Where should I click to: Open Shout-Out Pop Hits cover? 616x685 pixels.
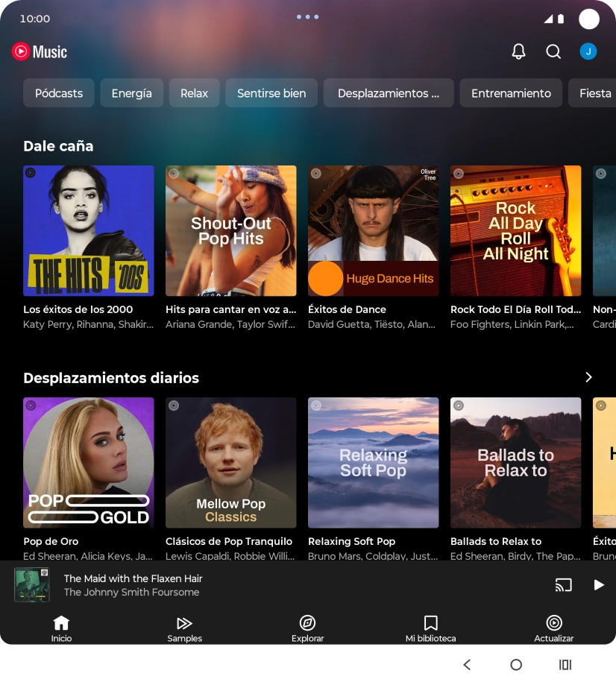(x=231, y=230)
